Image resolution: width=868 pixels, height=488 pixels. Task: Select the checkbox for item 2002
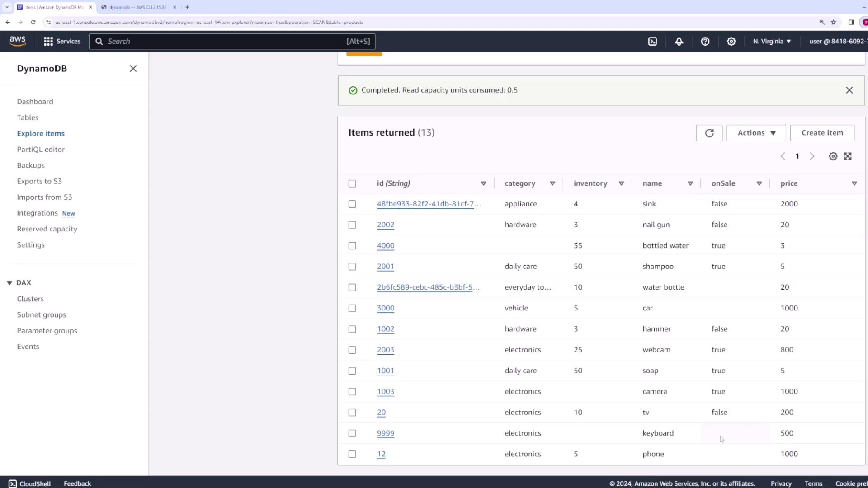[x=352, y=225]
